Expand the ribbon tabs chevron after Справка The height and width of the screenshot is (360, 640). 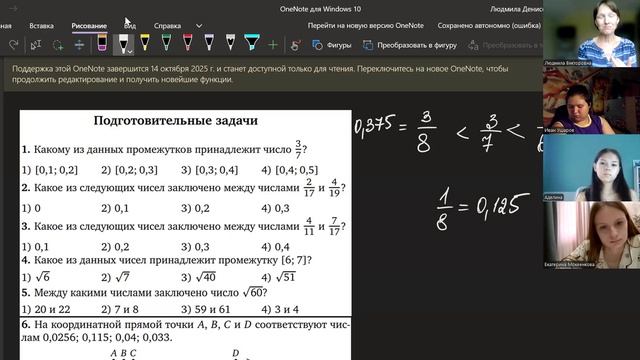(199, 26)
